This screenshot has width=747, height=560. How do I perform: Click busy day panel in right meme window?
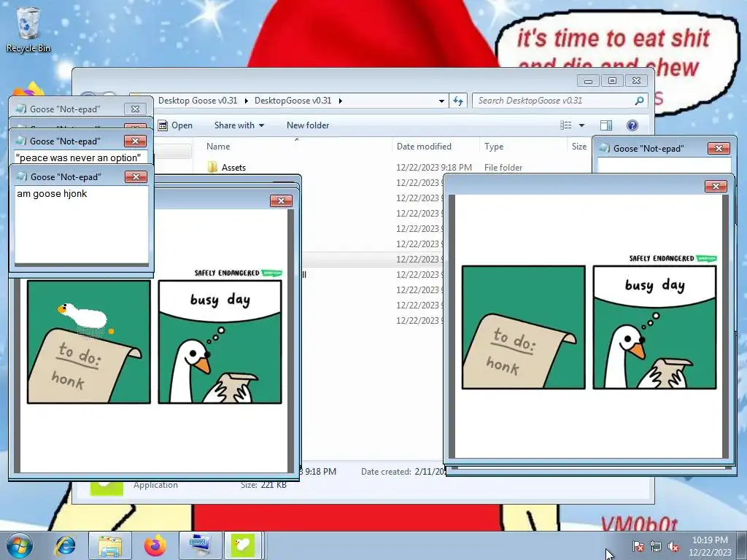coord(654,327)
